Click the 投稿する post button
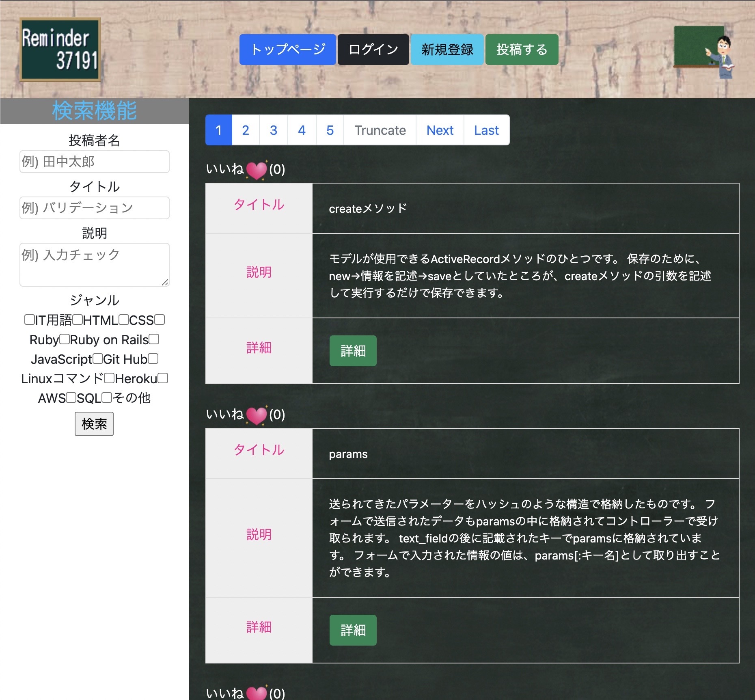This screenshot has width=755, height=700. pos(522,50)
